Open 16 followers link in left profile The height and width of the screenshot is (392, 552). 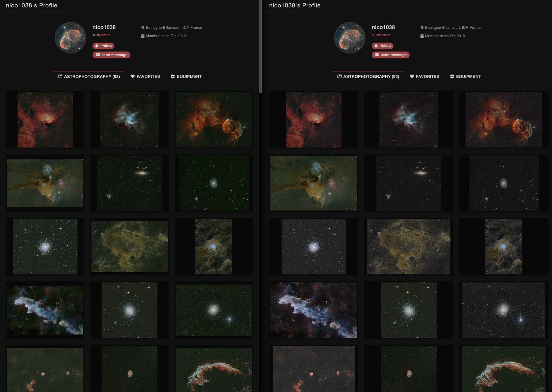(x=101, y=35)
